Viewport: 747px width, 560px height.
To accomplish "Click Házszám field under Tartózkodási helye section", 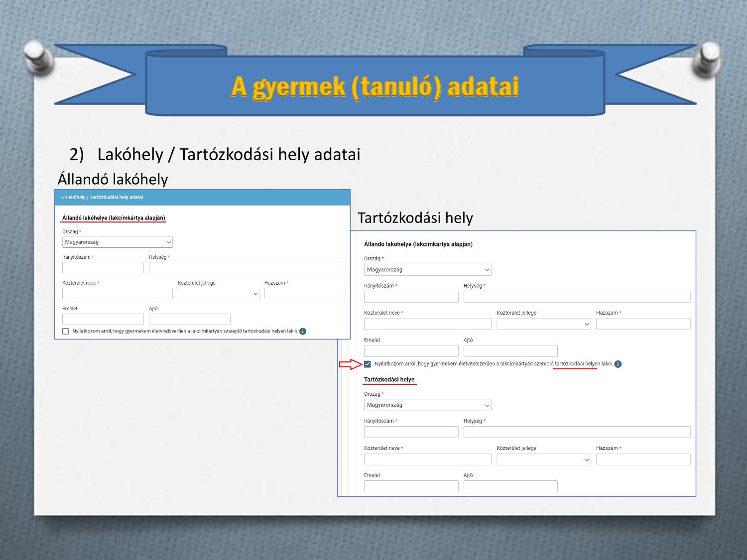I will click(643, 459).
